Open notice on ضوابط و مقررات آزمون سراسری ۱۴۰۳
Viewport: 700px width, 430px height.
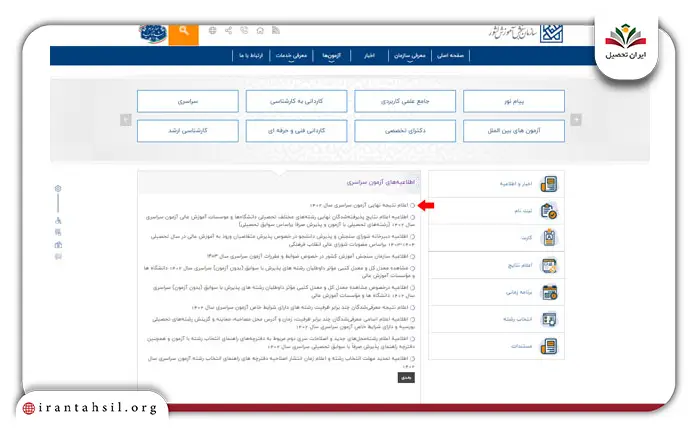[308, 256]
